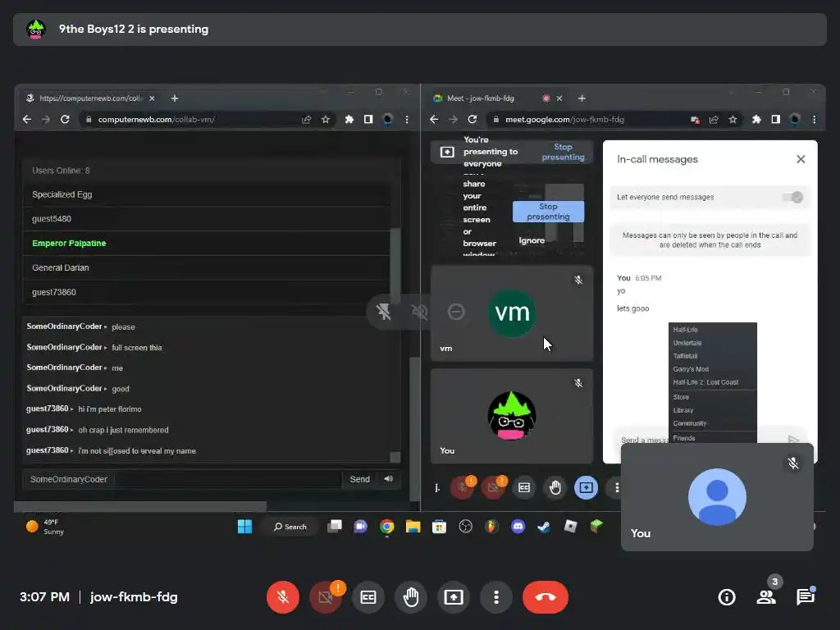Viewport: 840px width, 630px height.
Task: Open Steam from shared taskbar
Action: [544, 527]
